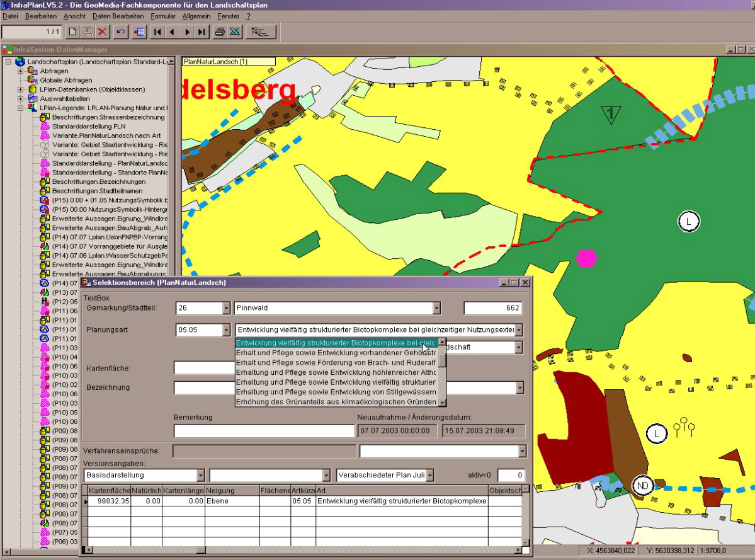Image resolution: width=755 pixels, height=560 pixels.
Task: Open the Basisdarstellung version dropdown
Action: 200,475
